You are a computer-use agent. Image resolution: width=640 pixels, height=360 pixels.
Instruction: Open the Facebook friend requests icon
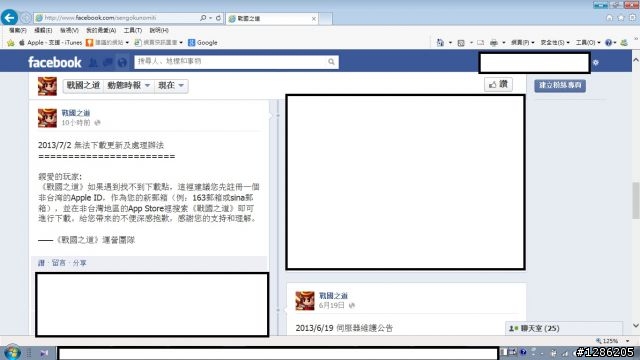93,62
